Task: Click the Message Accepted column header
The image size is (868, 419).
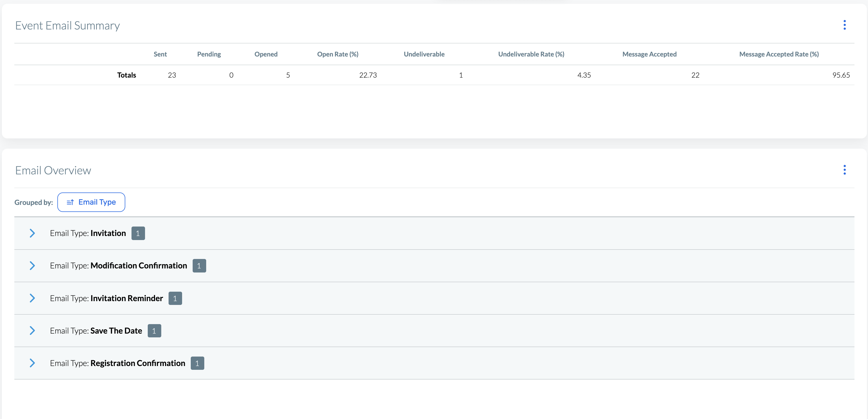Action: pyautogui.click(x=649, y=54)
